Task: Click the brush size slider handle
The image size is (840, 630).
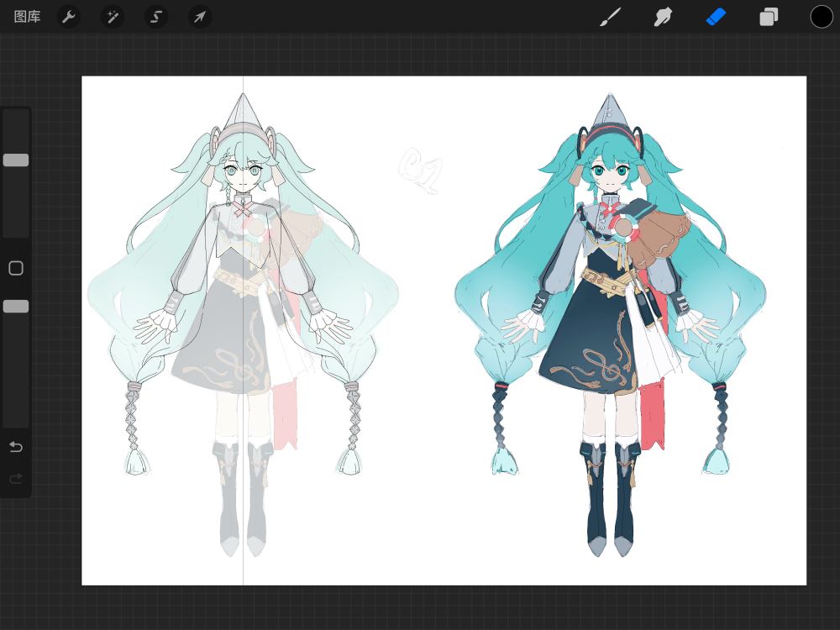Action: [16, 160]
